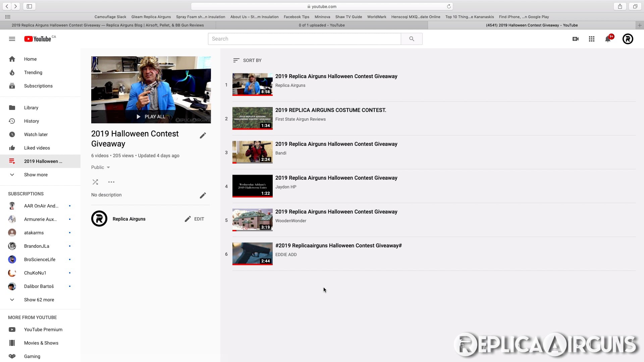The width and height of the screenshot is (644, 362).
Task: Shuffle play the playlist
Action: [95, 182]
